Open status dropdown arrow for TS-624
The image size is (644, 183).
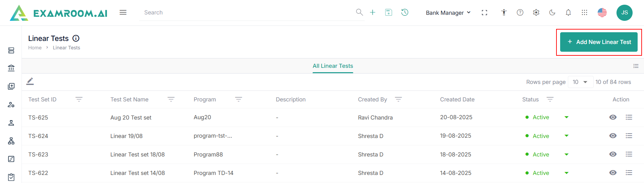click(567, 136)
